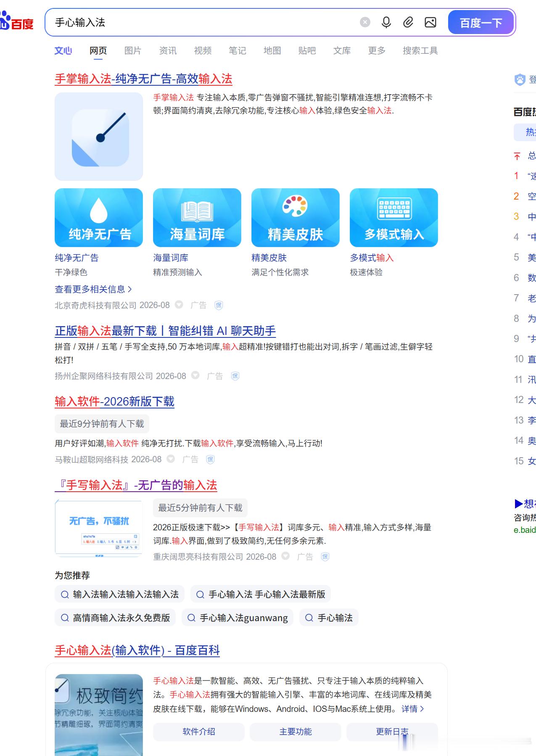Viewport: 536px width, 756px height.
Task: Search suggestion 手心输法
Action: click(329, 618)
